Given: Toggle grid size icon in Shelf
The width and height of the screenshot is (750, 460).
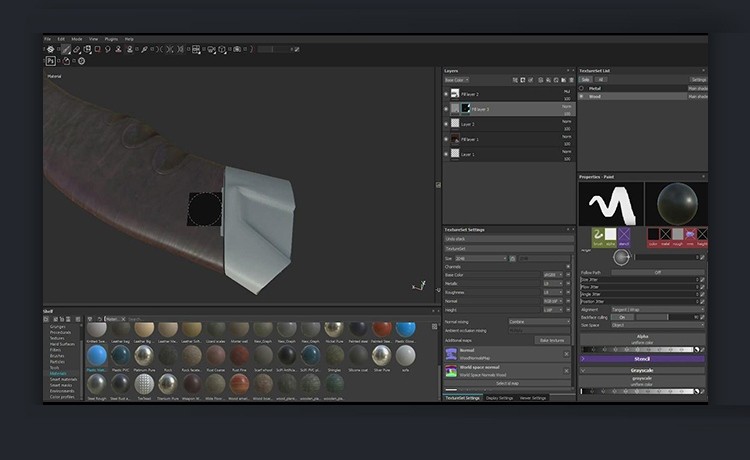Looking at the screenshot, I should (x=434, y=327).
